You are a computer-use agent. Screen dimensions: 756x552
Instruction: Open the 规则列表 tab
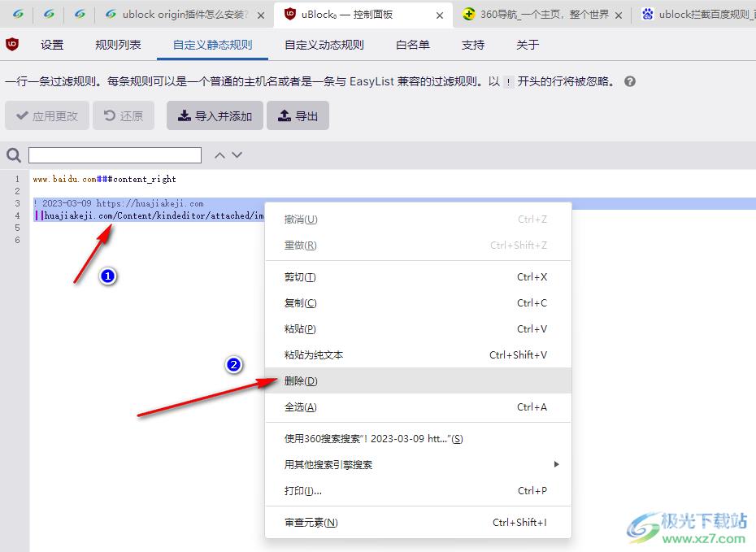pyautogui.click(x=118, y=45)
